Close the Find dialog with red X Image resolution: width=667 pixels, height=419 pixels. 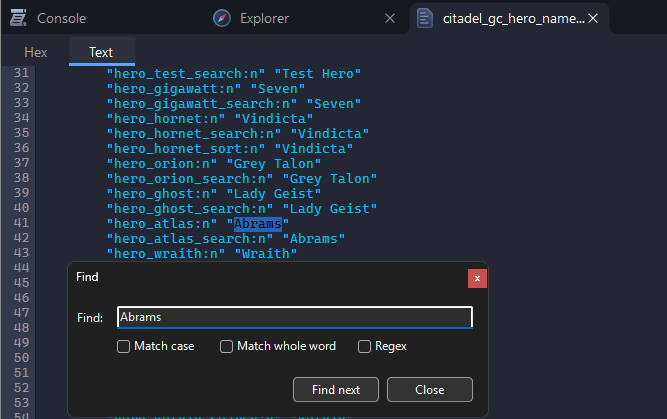tap(477, 279)
